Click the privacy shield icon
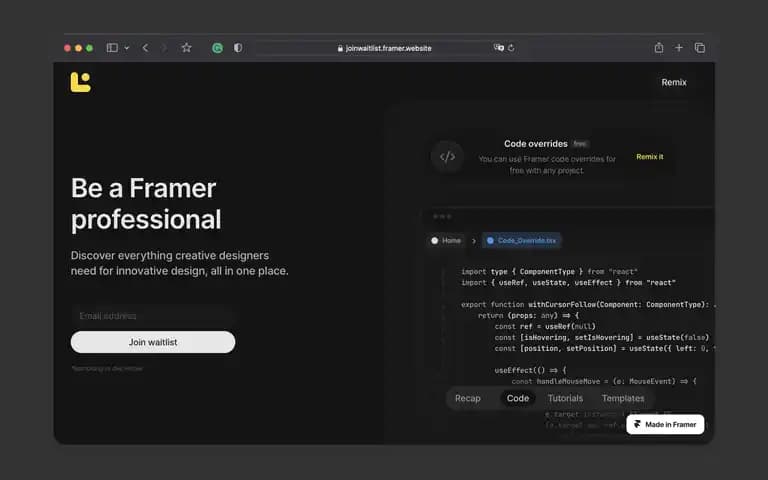The height and width of the screenshot is (480, 768). point(238,48)
